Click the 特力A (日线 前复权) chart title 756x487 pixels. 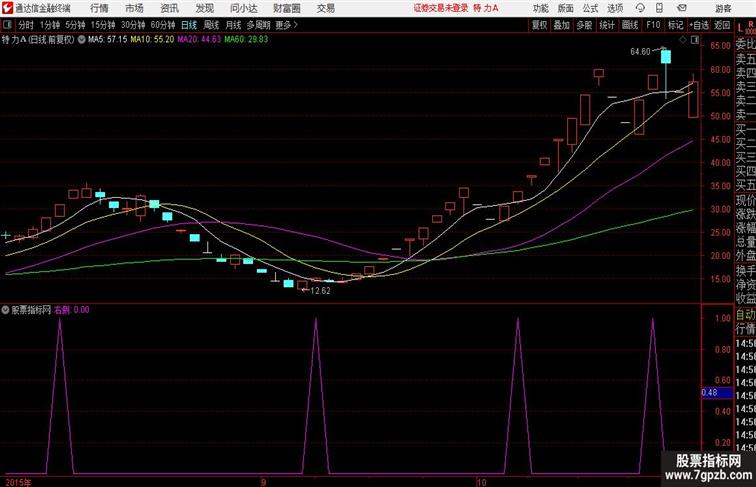(x=38, y=40)
